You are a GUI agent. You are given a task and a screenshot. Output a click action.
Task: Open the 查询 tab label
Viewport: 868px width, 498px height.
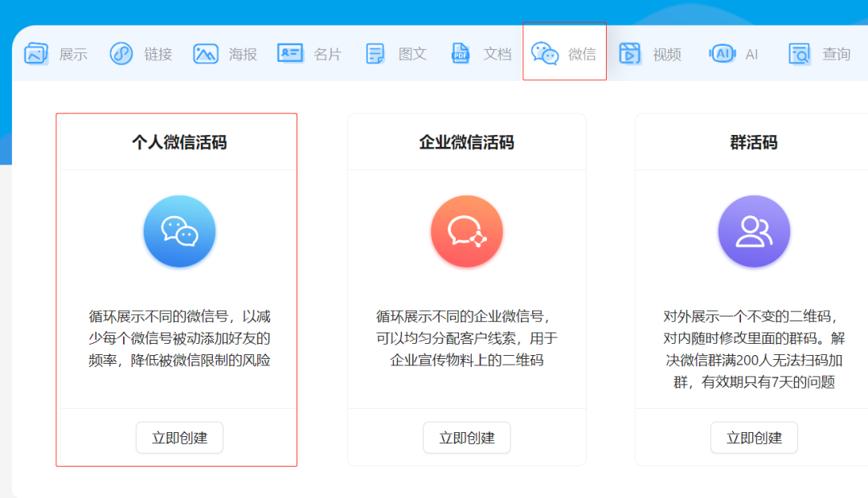pyautogui.click(x=837, y=55)
